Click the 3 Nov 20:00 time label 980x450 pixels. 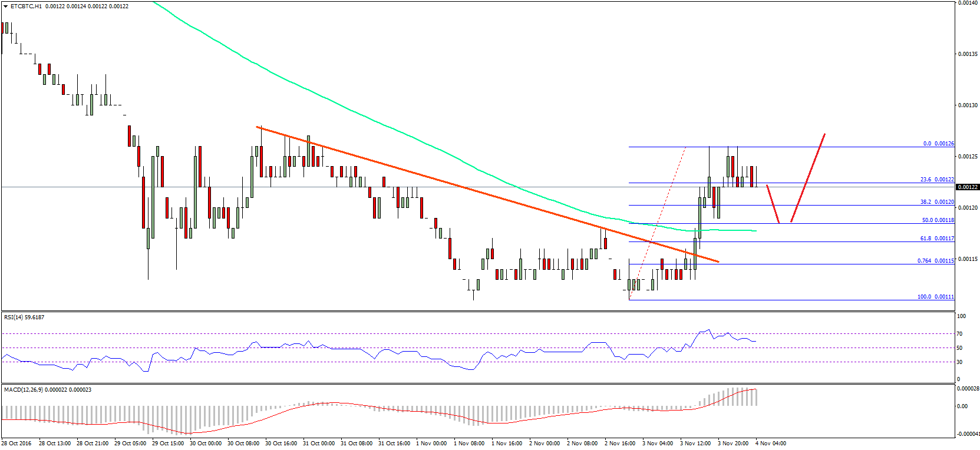pos(733,443)
